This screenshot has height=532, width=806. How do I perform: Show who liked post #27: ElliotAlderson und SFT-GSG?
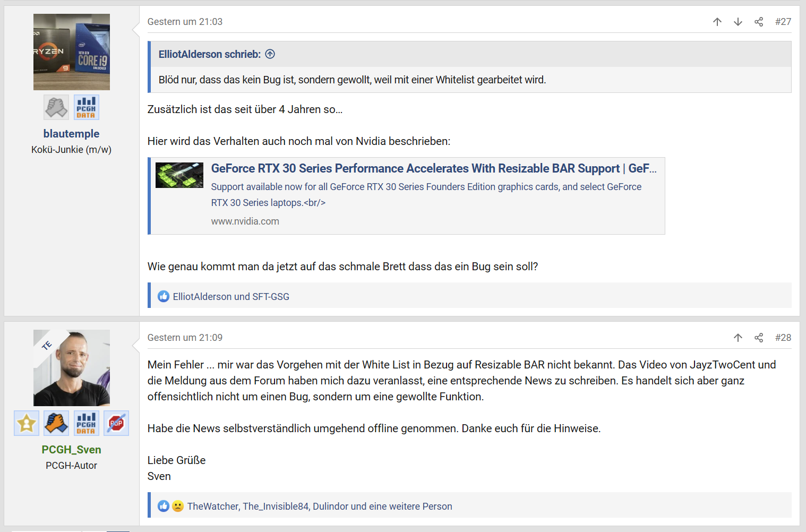click(x=231, y=297)
